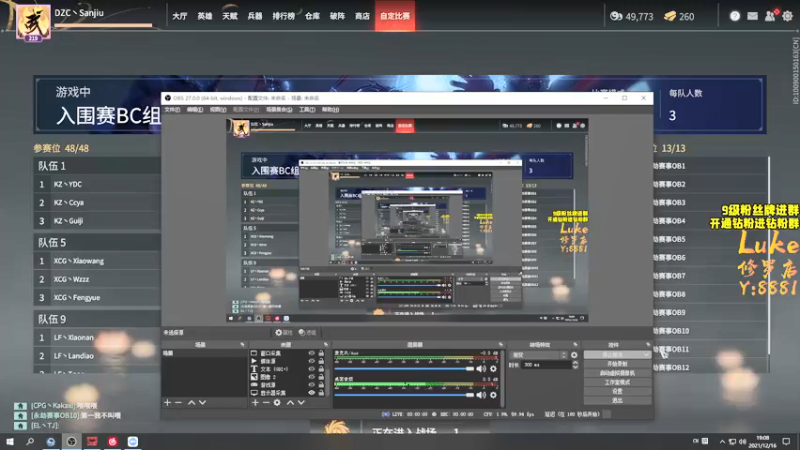800x450 pixels.
Task: Switch to the 自定比赛 tab in the game
Action: coord(395,16)
